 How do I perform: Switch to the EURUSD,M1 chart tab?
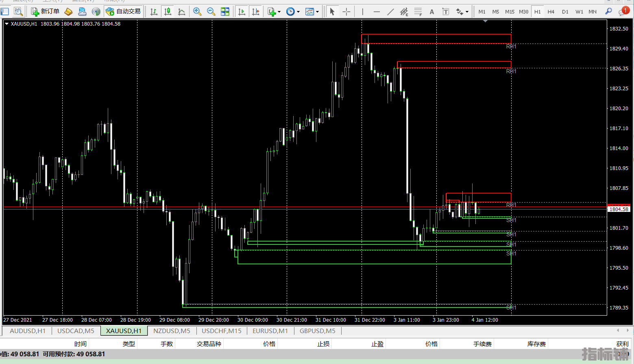(270, 331)
